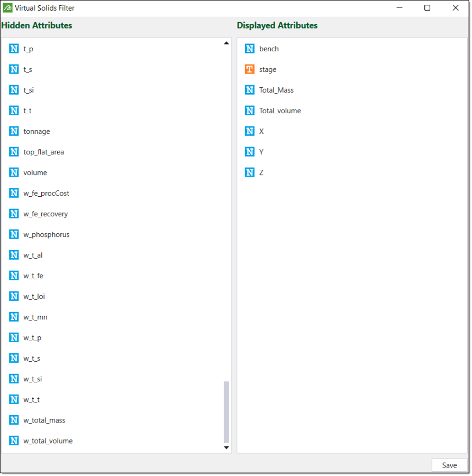
Task: Select the w_fe_recovery attribute
Action: (46, 214)
